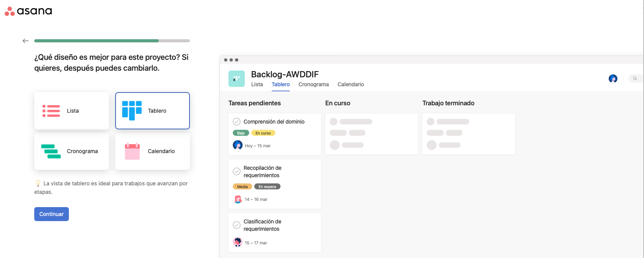
Task: Click the onboarding progress bar
Action: (x=112, y=41)
